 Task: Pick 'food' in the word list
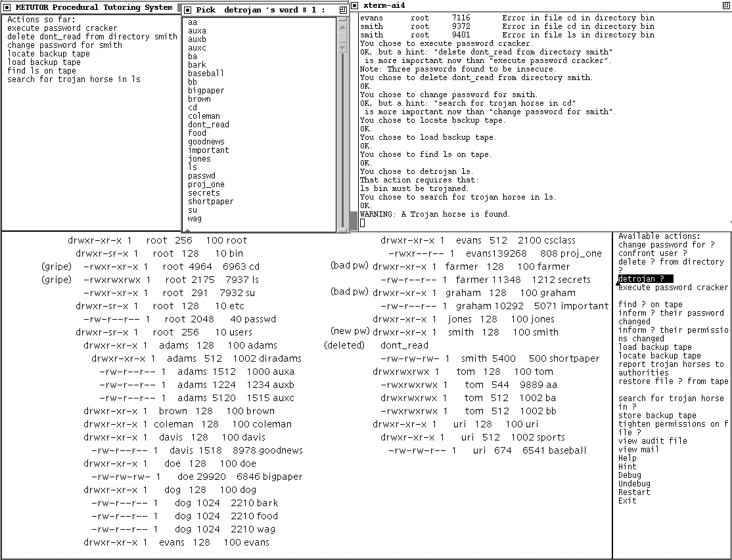pos(197,133)
